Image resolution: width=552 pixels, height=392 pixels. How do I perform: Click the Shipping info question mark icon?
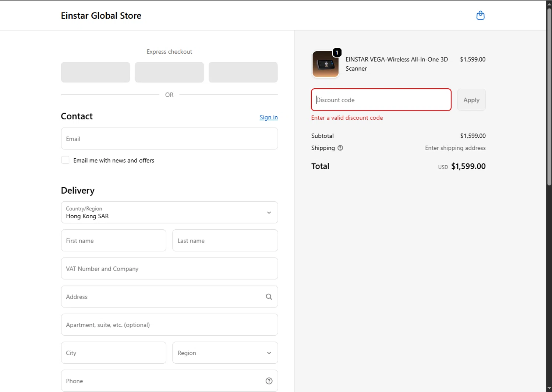click(340, 148)
